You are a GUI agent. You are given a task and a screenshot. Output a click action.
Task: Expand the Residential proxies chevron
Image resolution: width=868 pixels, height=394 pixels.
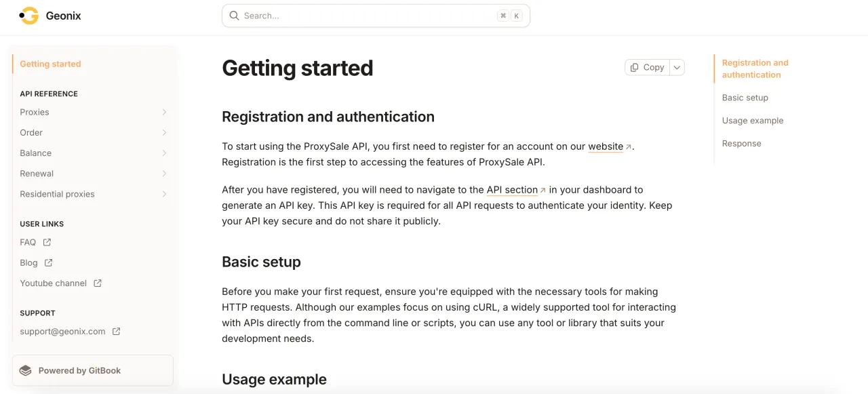(164, 194)
